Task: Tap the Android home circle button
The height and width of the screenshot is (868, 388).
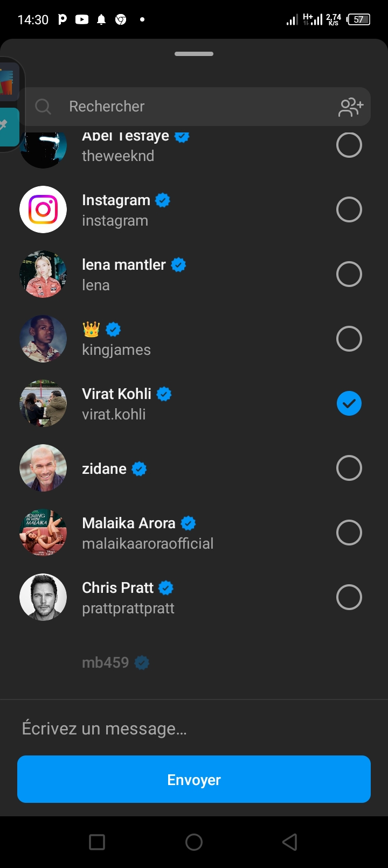Action: pyautogui.click(x=194, y=842)
